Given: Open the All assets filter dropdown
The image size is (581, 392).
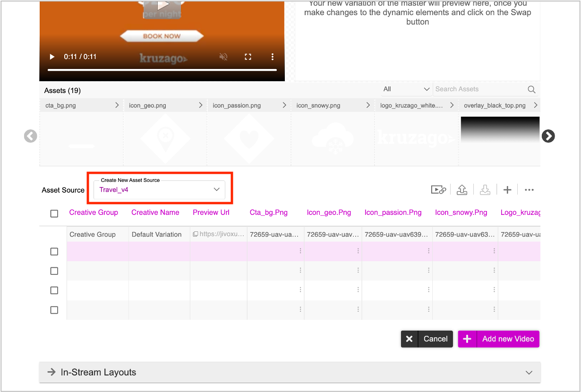Looking at the screenshot, I should [406, 89].
